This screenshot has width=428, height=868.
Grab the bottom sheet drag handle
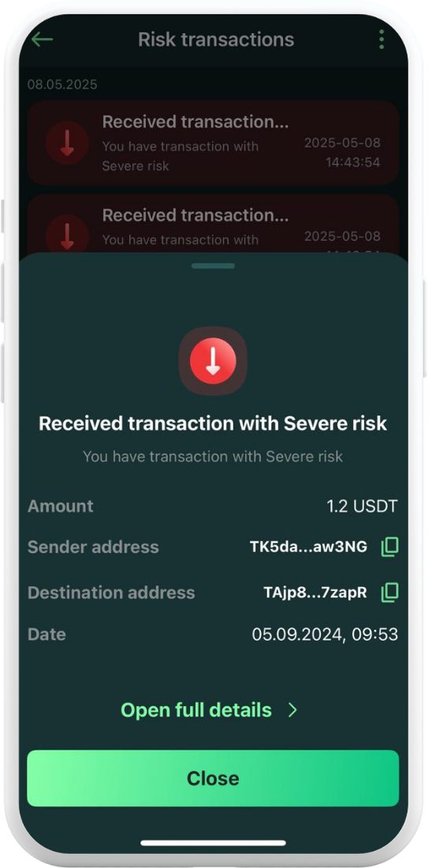(x=214, y=266)
